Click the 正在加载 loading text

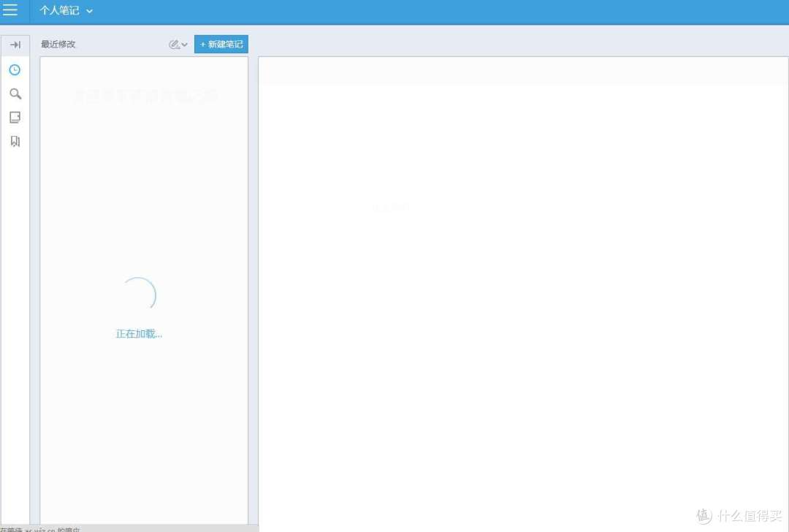click(x=139, y=334)
